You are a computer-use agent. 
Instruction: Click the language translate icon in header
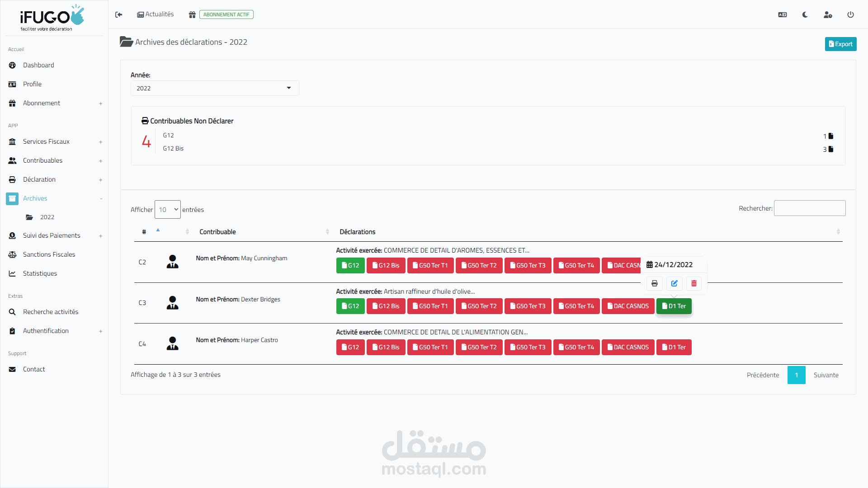[x=782, y=14]
